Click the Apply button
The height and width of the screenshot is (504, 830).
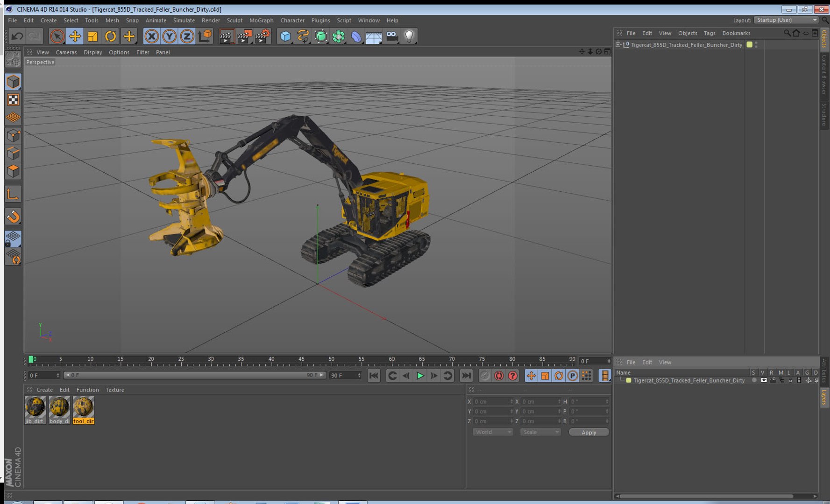point(589,433)
